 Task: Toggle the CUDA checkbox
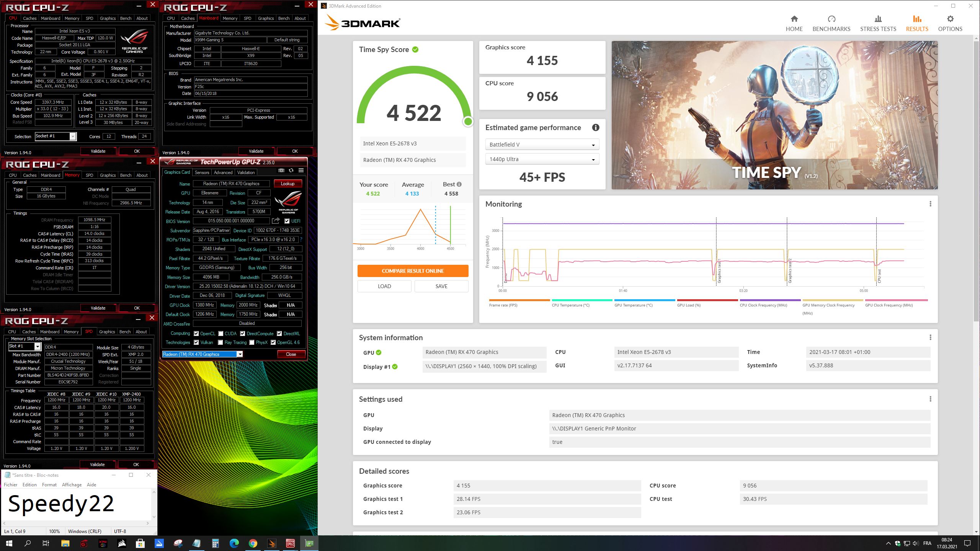pos(220,333)
